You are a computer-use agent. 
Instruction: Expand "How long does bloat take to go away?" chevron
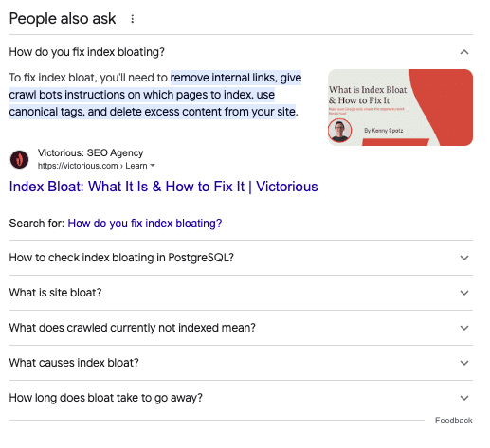(464, 398)
